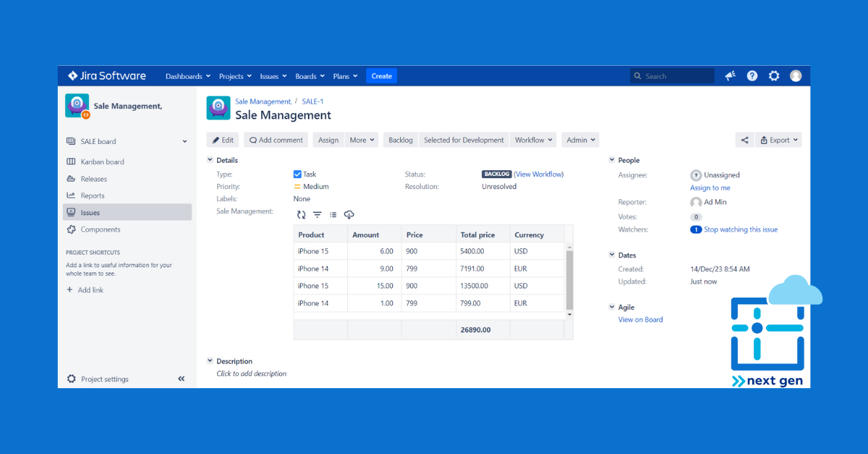This screenshot has width=868, height=454.
Task: Click the table vertical scrollbar
Action: tap(569, 279)
